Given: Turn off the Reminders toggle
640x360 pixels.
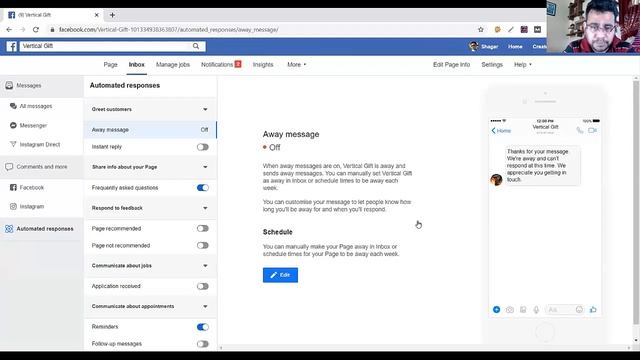Looking at the screenshot, I should (x=202, y=327).
